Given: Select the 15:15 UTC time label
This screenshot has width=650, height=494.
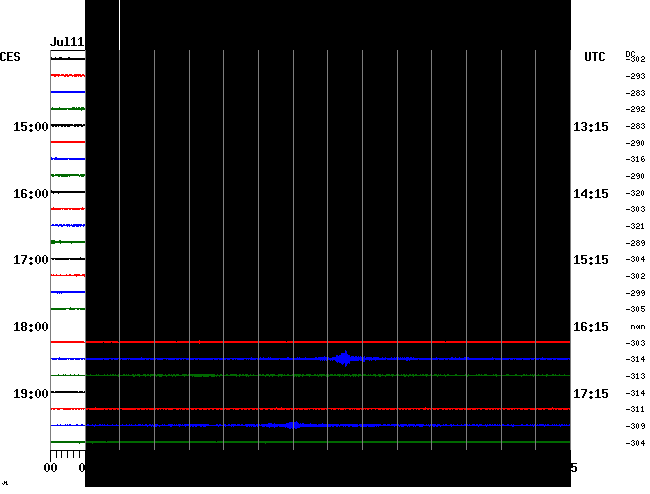Looking at the screenshot, I should tap(591, 260).
